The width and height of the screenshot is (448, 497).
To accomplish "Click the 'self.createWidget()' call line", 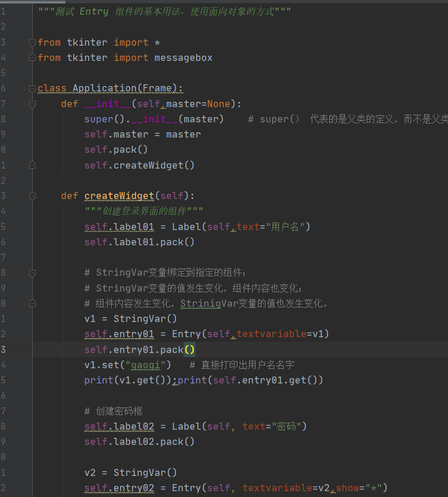I will tap(139, 166).
